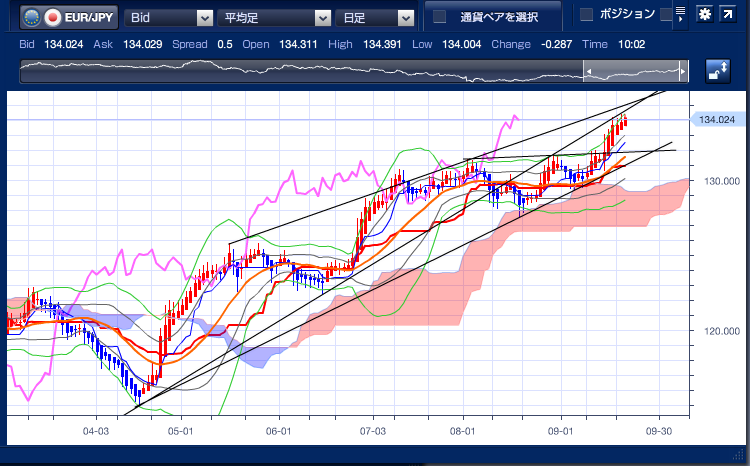Viewport: 752px width, 466px height.
Task: Enable the ポジション checkbox
Action: pyautogui.click(x=586, y=14)
